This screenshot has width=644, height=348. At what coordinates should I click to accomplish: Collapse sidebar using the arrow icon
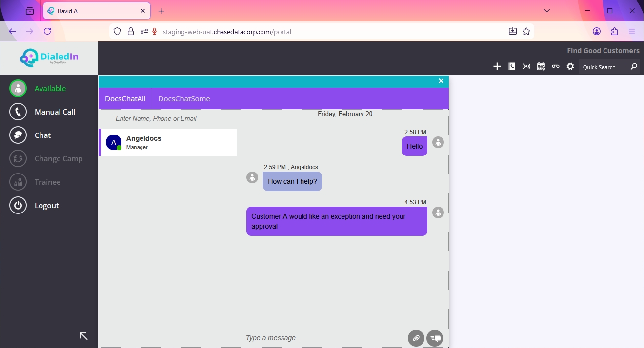[x=83, y=336]
